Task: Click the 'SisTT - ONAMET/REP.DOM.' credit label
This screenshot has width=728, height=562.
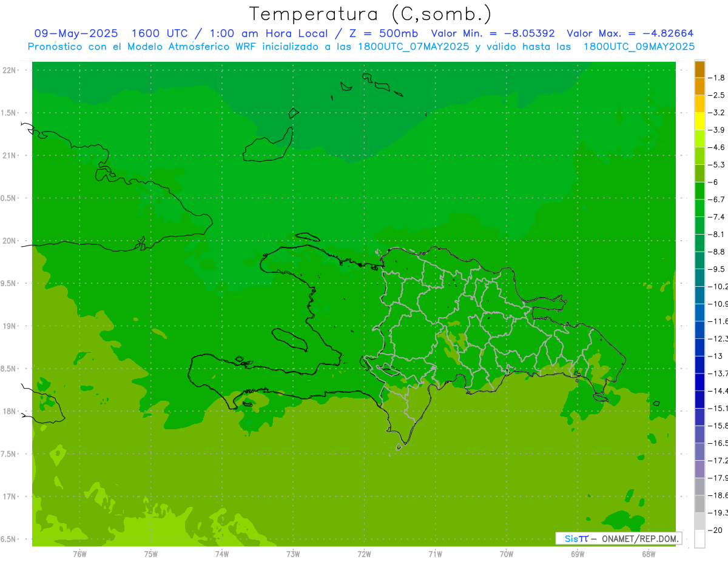Action: [619, 538]
